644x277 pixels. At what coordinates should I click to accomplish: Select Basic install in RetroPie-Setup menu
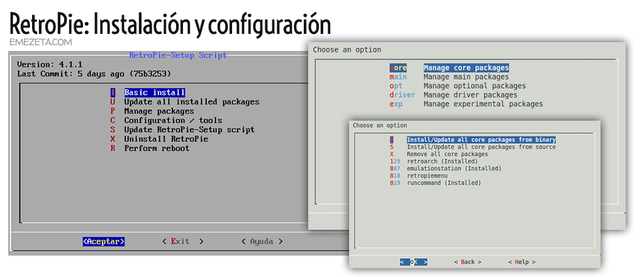coord(148,92)
